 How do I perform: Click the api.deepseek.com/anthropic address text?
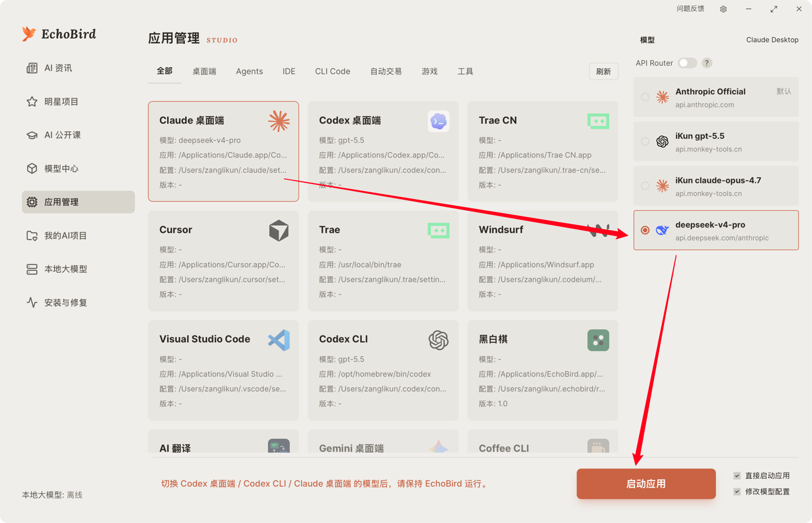(722, 238)
